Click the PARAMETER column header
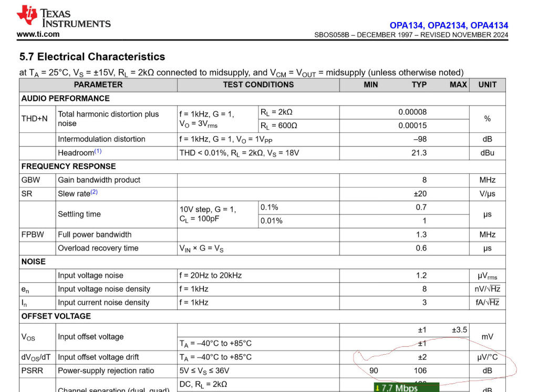538x392 pixels. click(98, 85)
